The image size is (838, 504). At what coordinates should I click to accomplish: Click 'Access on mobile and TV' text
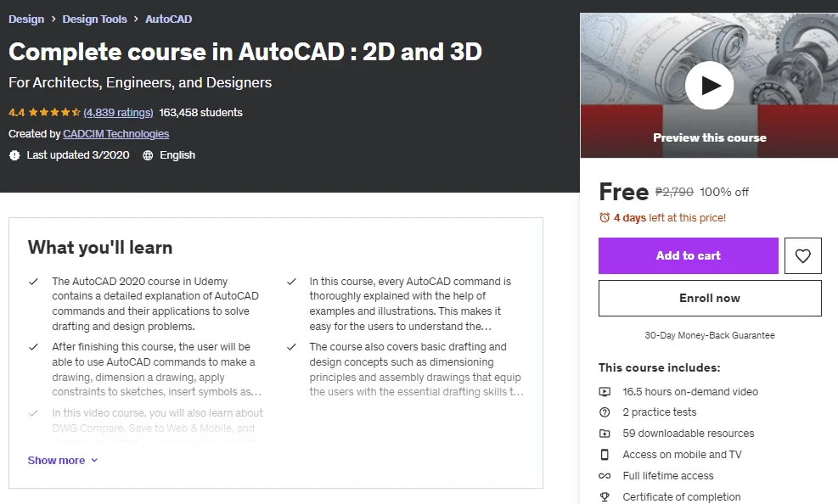click(x=682, y=454)
